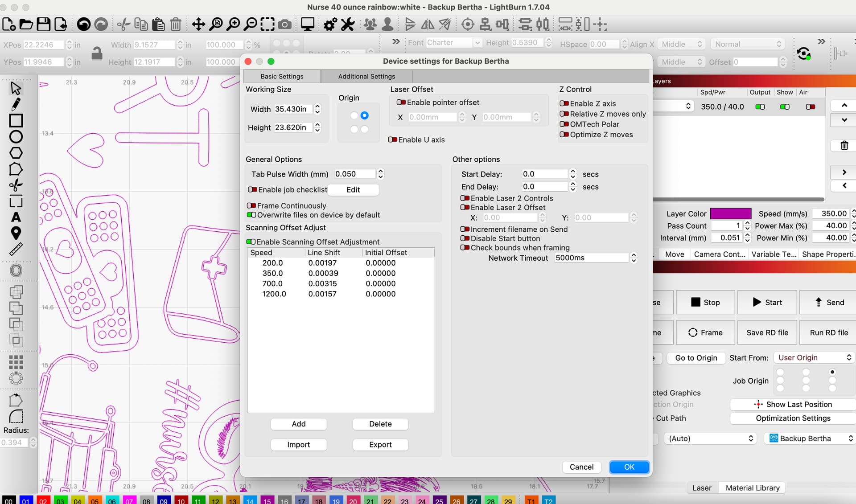Select the Position marker pin tool
The height and width of the screenshot is (504, 856).
point(16,233)
